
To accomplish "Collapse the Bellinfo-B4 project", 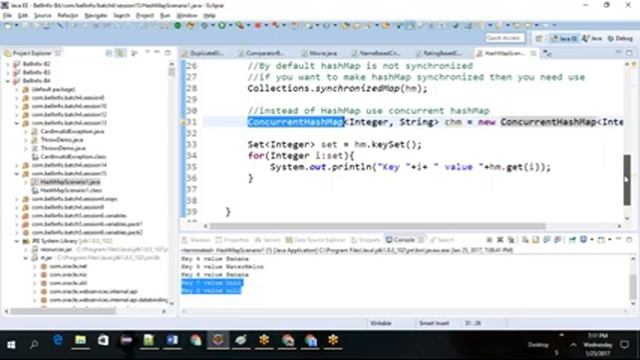I will click(x=7, y=81).
